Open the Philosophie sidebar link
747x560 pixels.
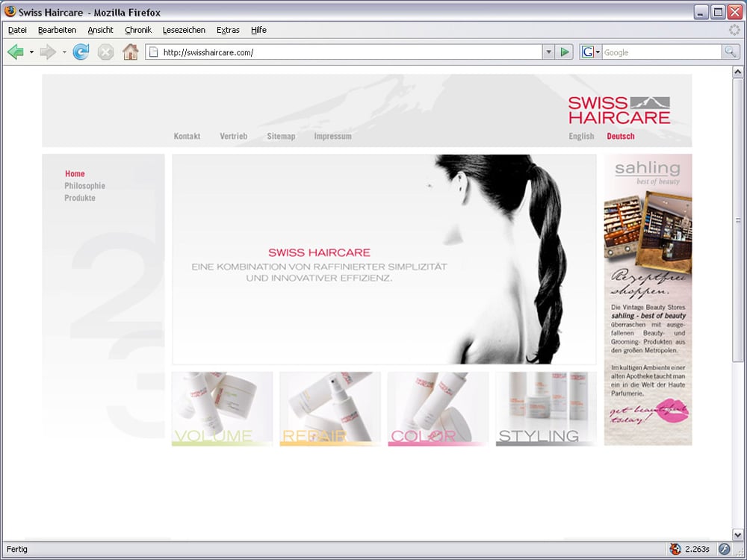(85, 186)
